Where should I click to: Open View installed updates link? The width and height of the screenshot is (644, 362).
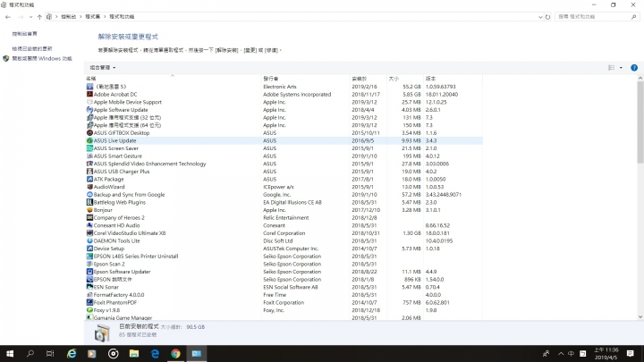click(x=32, y=48)
